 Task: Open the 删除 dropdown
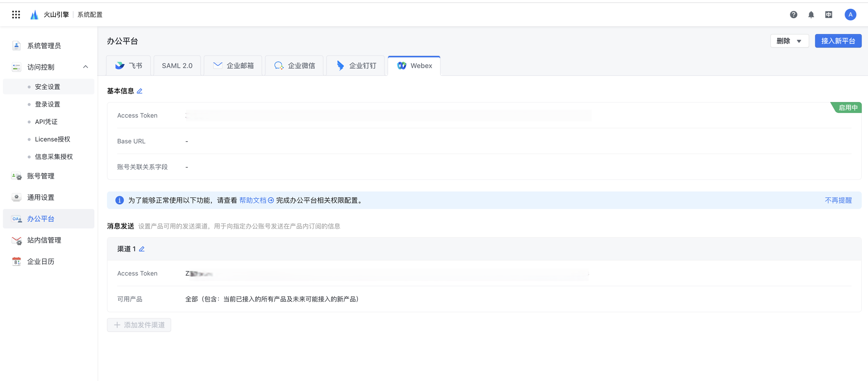789,41
